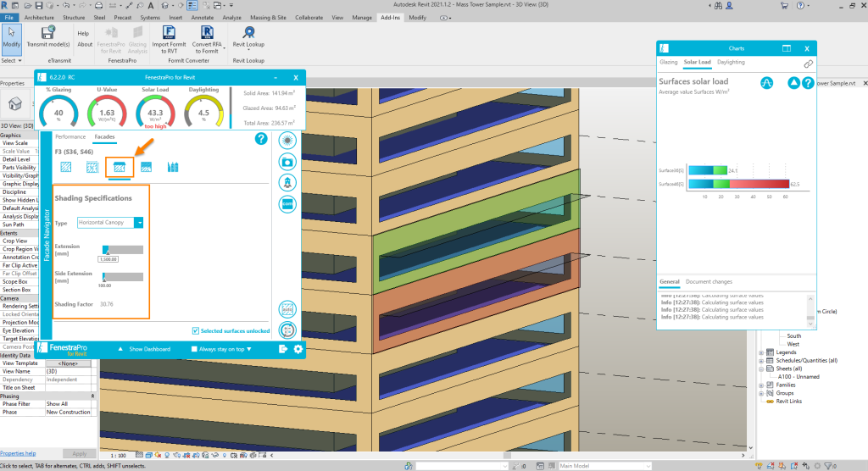Click the export icon beside settings gear
This screenshot has width=868, height=471.
tap(283, 349)
